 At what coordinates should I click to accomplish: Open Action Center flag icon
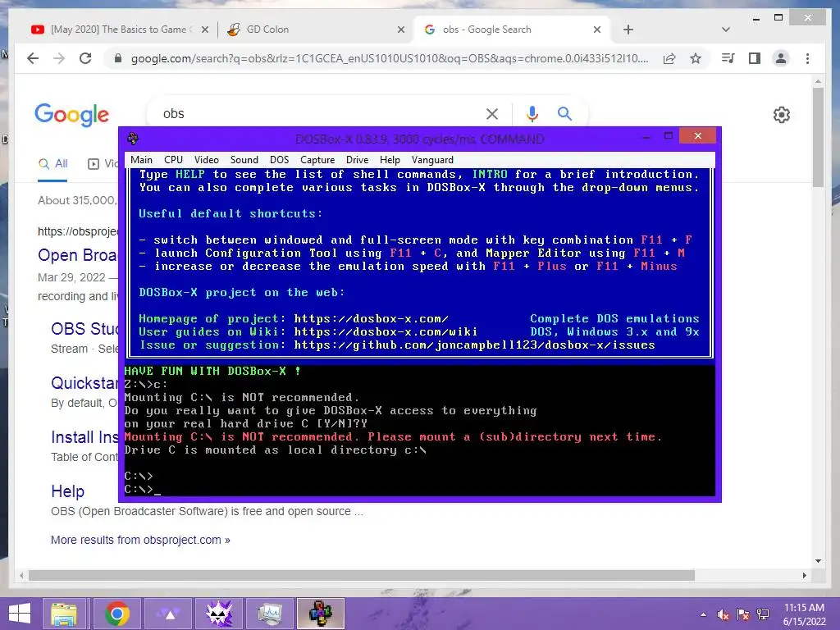click(x=743, y=614)
